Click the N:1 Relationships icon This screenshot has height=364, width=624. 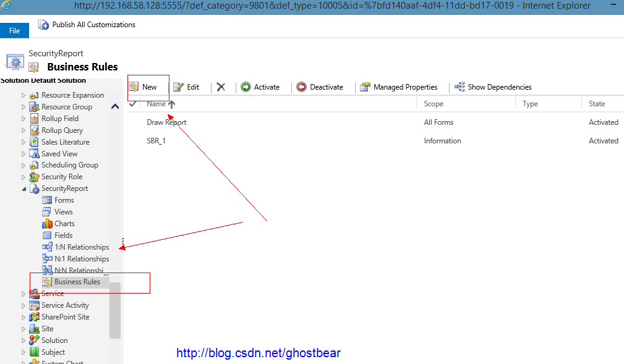pyautogui.click(x=47, y=258)
